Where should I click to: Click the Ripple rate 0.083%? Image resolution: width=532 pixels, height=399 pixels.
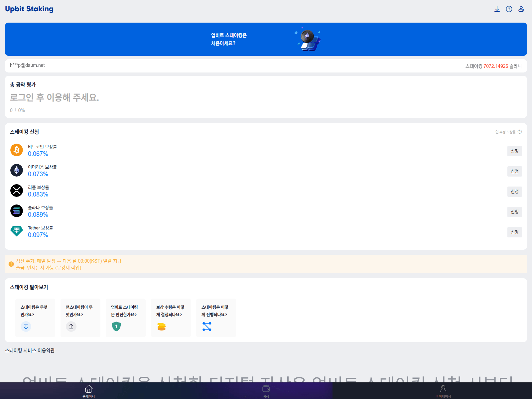tap(38, 195)
